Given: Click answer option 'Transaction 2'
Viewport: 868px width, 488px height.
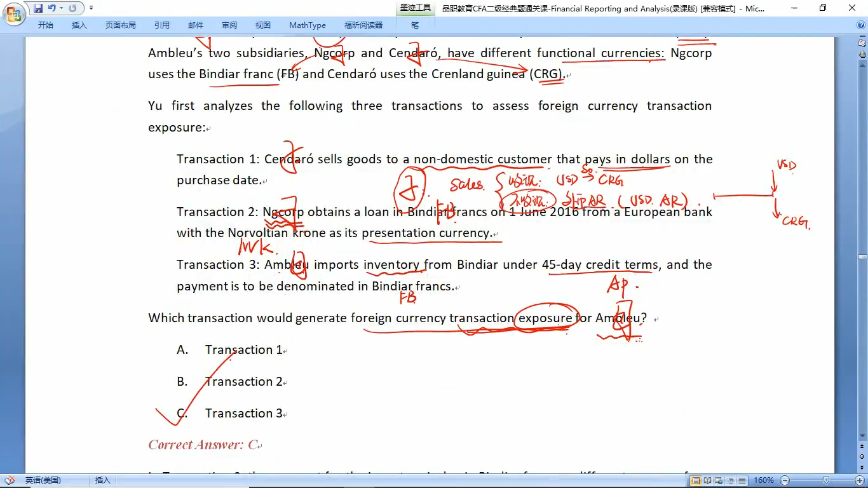Looking at the screenshot, I should 243,381.
